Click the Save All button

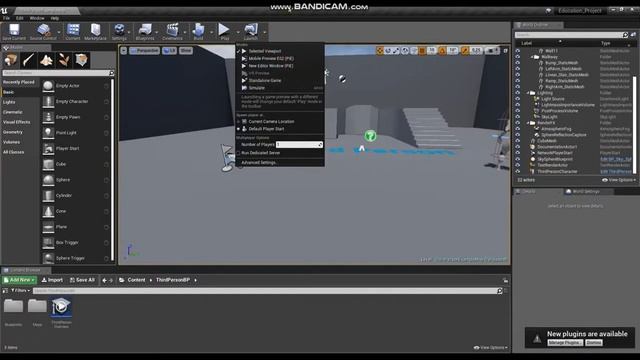click(82, 280)
